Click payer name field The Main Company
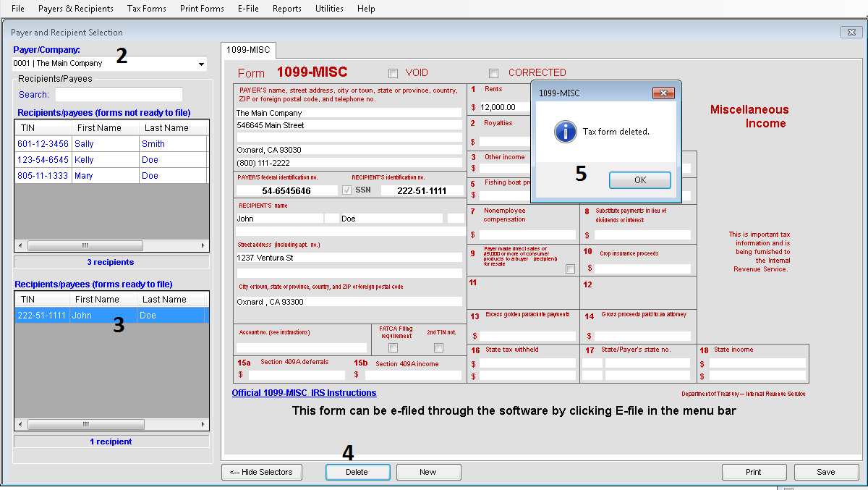This screenshot has height=490, width=868. pos(349,113)
